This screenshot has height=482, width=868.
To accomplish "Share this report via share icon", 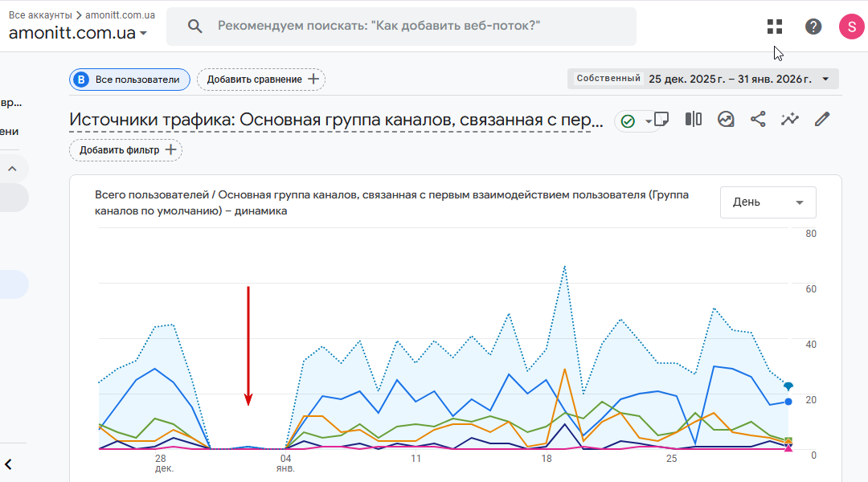I will [x=758, y=119].
